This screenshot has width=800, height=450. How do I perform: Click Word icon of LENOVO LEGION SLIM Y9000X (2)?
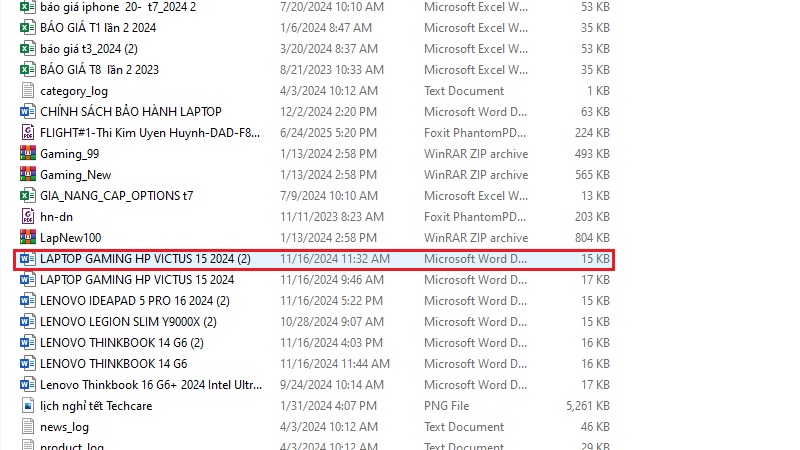pyautogui.click(x=28, y=321)
